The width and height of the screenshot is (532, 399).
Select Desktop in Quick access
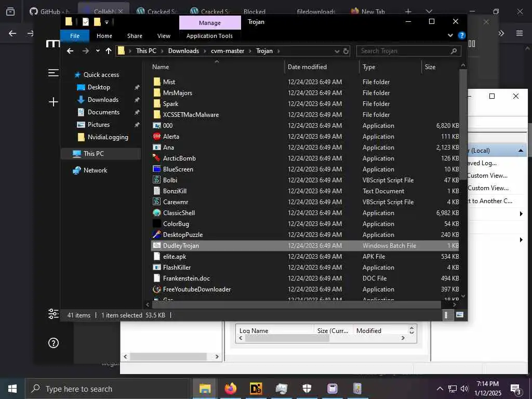click(x=99, y=87)
